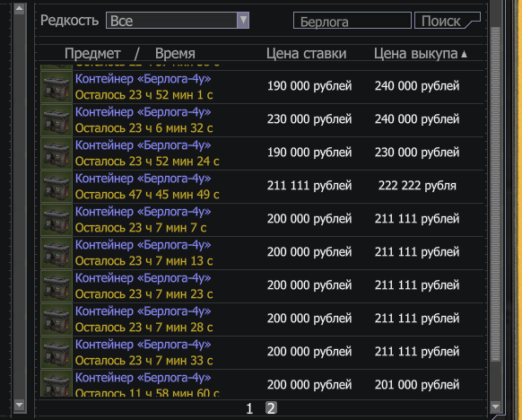
Task: Click container icon for 222 222 рубля lot
Action: tap(57, 187)
